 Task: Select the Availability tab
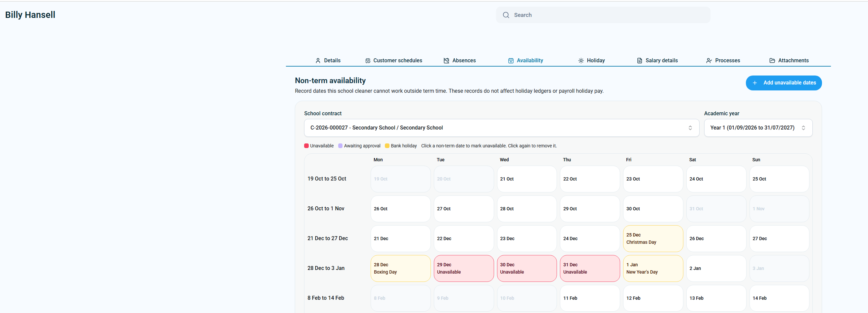525,61
